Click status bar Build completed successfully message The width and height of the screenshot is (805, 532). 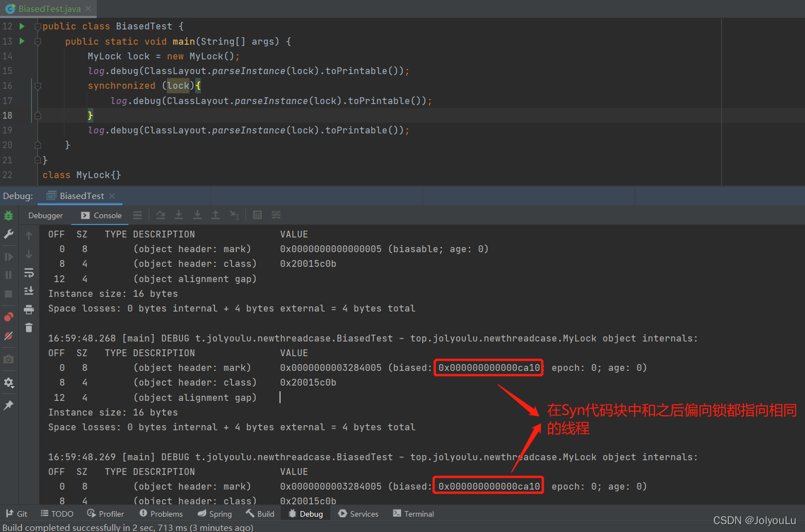pos(128,527)
